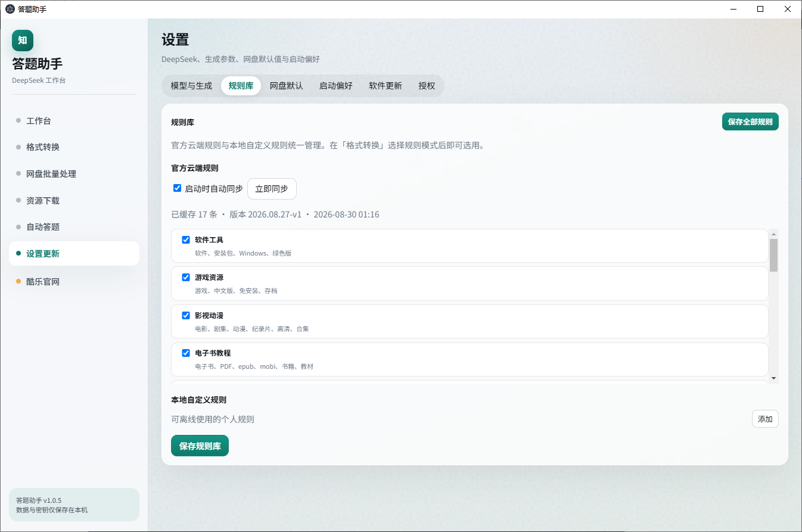The height and width of the screenshot is (532, 802).
Task: Click the 保存规则库 button
Action: (200, 446)
